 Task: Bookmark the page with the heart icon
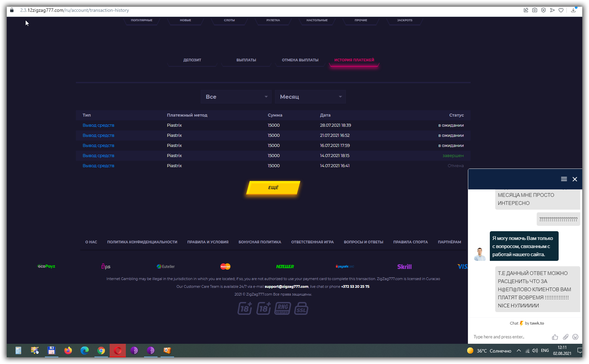(561, 10)
